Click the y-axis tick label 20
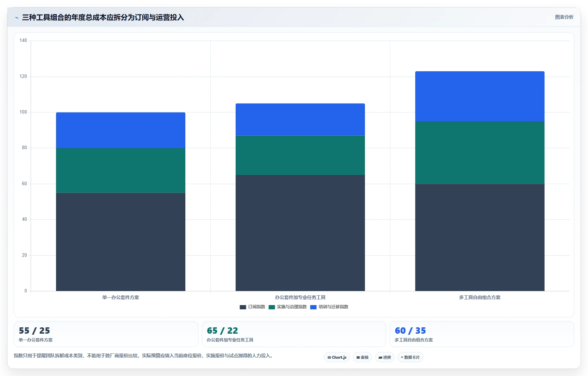Image resolution: width=588 pixels, height=376 pixels. pyautogui.click(x=24, y=255)
